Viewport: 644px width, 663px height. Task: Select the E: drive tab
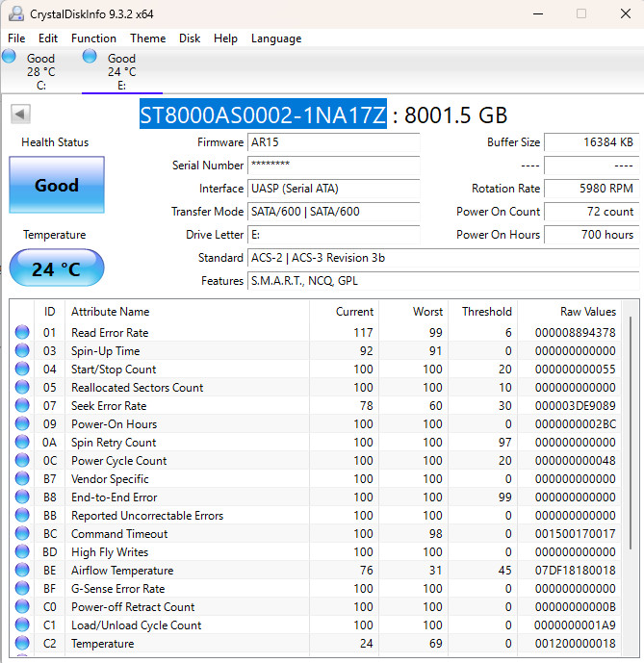[x=122, y=71]
